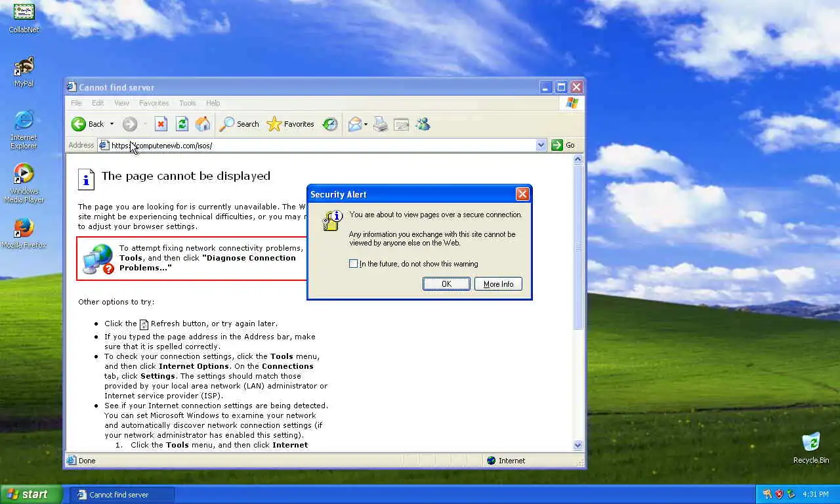This screenshot has width=840, height=504.
Task: Click the red shield tray icon
Action: click(780, 494)
